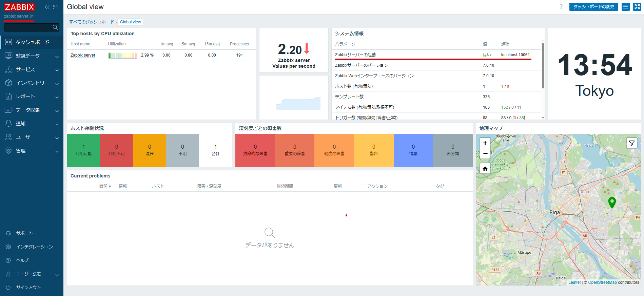Image resolution: width=644 pixels, height=296 pixels.
Task: Click the search magnifier icon in sidebar
Action: tap(55, 27)
